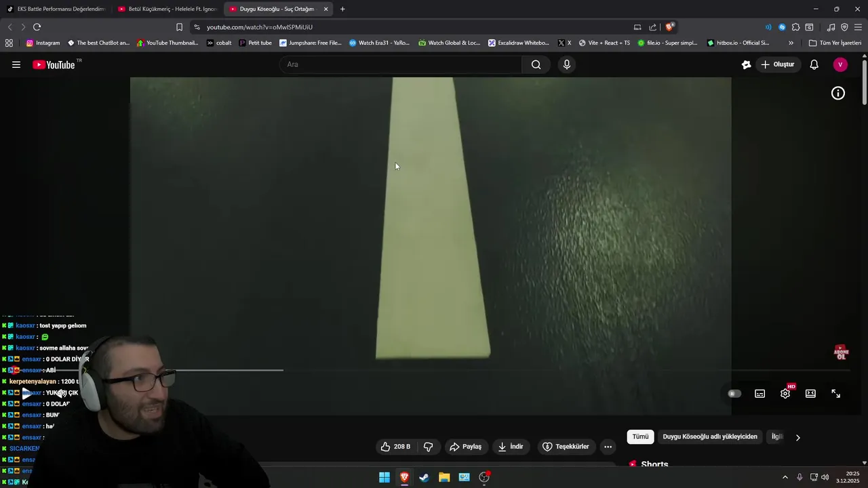Image resolution: width=868 pixels, height=488 pixels.
Task: Click the ABONE OL subscribe watermark
Action: coord(841,352)
